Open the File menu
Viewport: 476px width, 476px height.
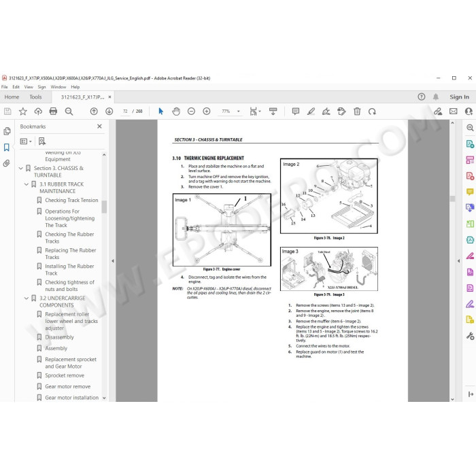5,87
